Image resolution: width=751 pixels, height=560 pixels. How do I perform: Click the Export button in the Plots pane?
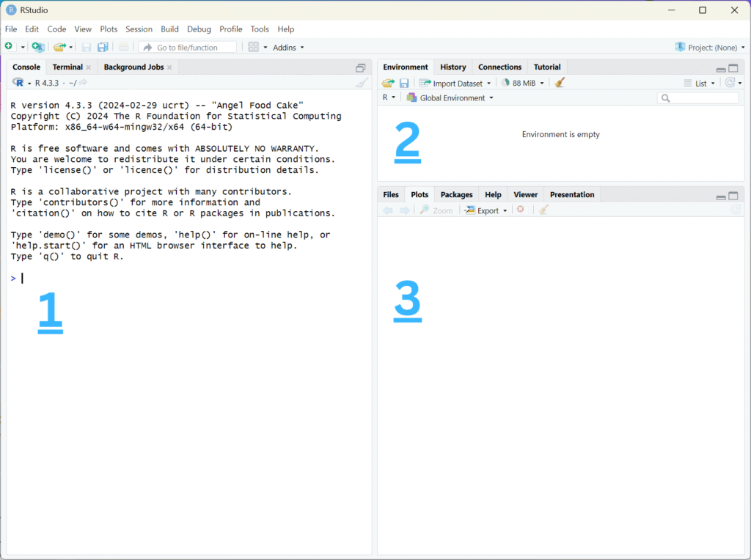click(486, 210)
